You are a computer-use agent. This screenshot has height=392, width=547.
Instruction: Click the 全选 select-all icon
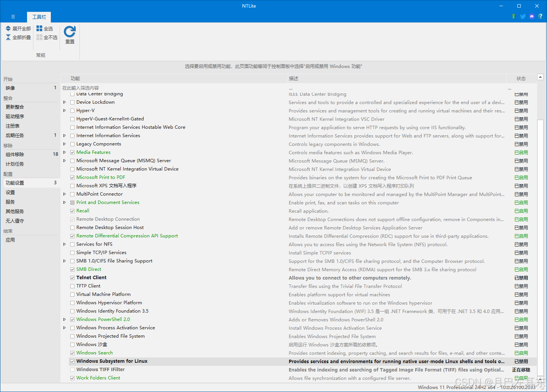pos(39,28)
